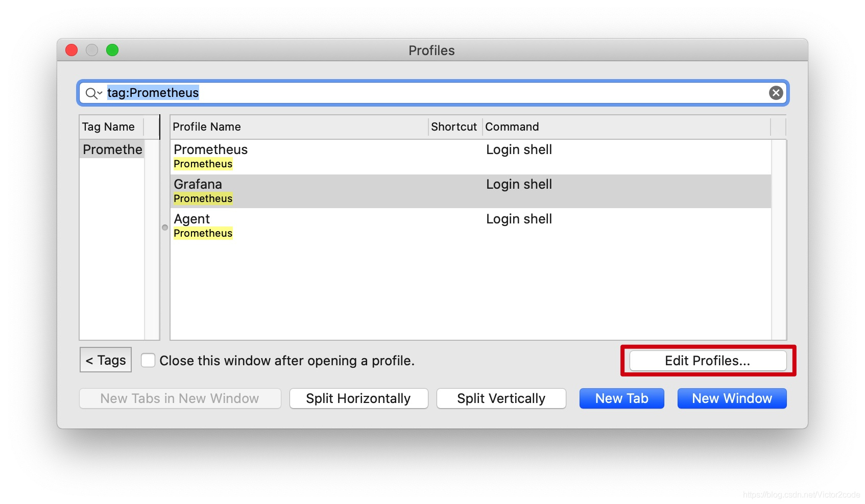This screenshot has width=865, height=504.
Task: Toggle 'Close this window after opening a profile'
Action: coord(148,360)
